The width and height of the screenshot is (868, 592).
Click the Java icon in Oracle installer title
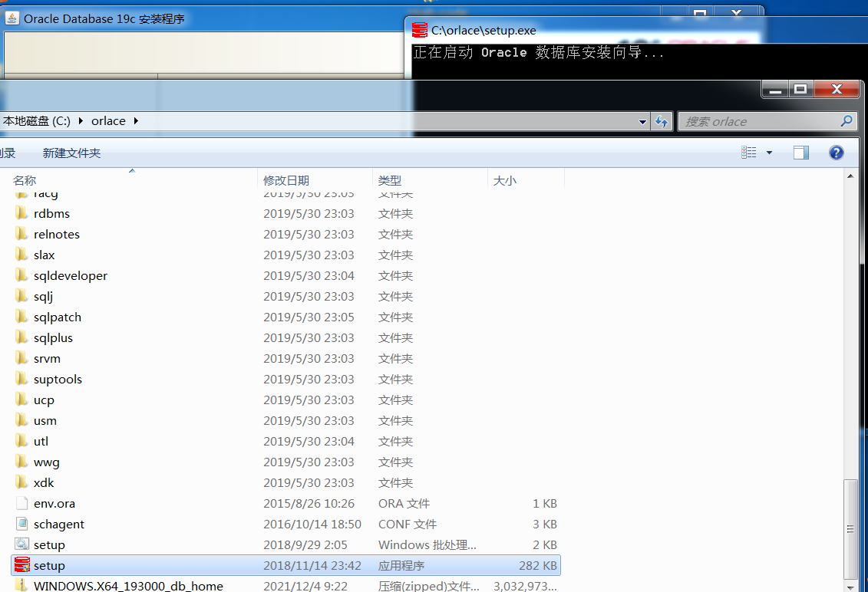12,18
